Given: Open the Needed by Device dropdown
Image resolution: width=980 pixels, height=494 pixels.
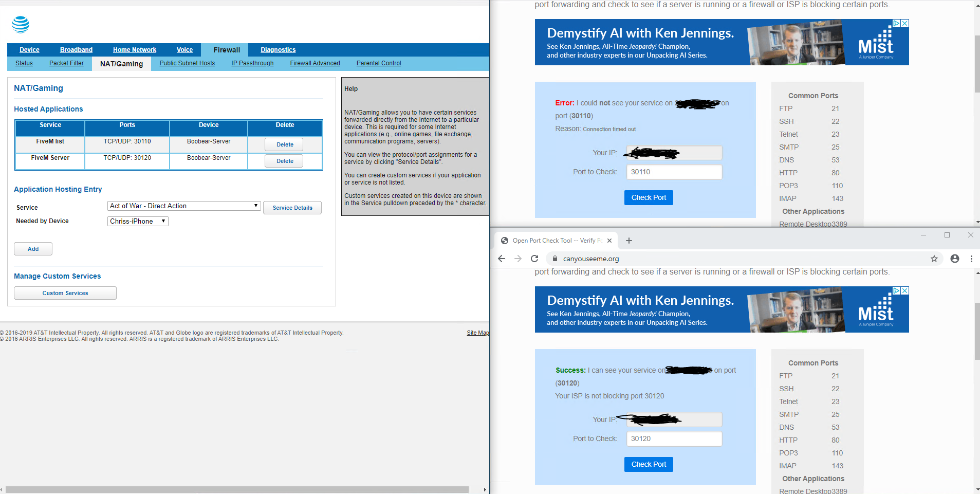Looking at the screenshot, I should [x=138, y=221].
